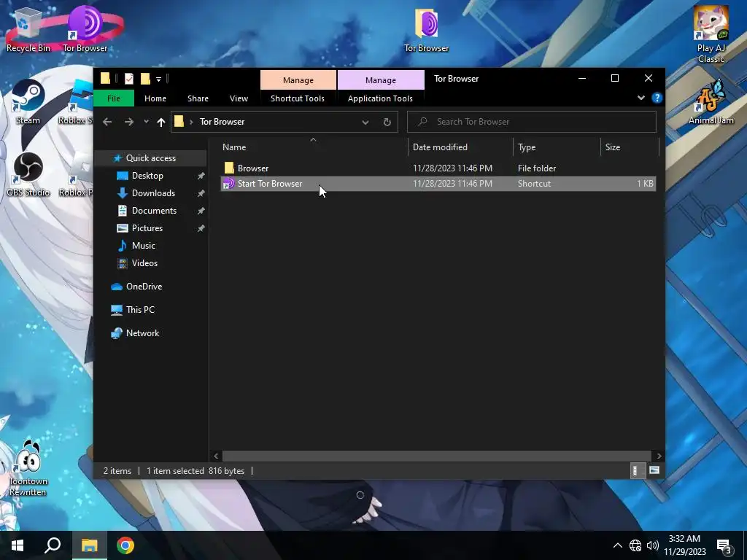Switch to Large icons view layout
The height and width of the screenshot is (560, 747).
click(x=654, y=471)
